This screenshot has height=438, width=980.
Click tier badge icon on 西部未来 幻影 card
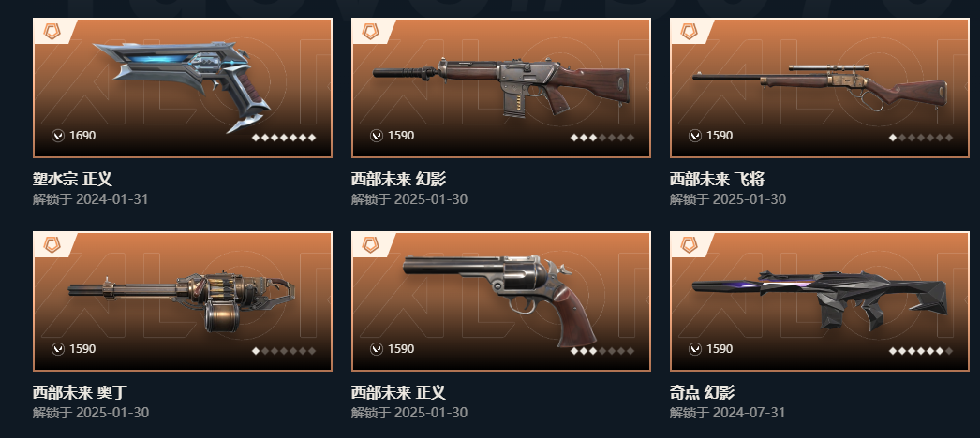(371, 31)
